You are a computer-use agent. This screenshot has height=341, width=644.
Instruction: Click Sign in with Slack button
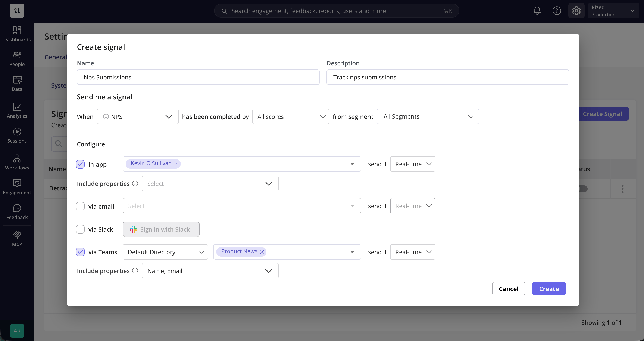click(161, 229)
